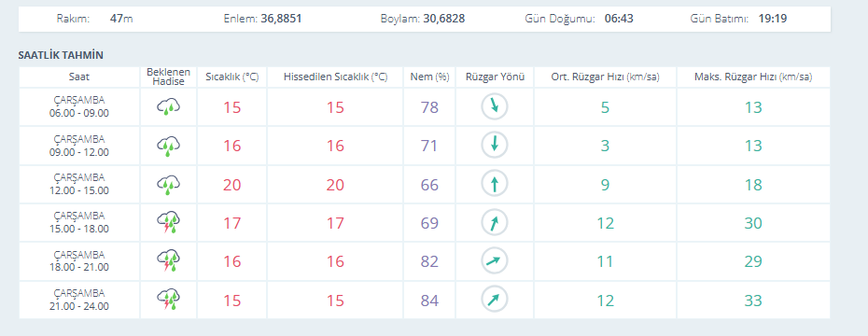This screenshot has width=868, height=336.
Task: Click the Hissedilen Sıcaklık (°C) column header
Action: (335, 77)
